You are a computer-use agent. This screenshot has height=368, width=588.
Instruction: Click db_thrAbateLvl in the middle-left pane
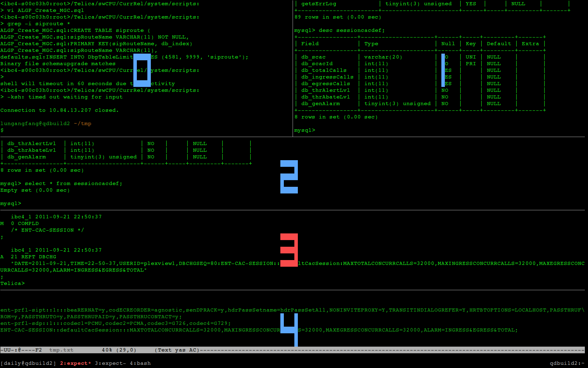[x=31, y=150]
